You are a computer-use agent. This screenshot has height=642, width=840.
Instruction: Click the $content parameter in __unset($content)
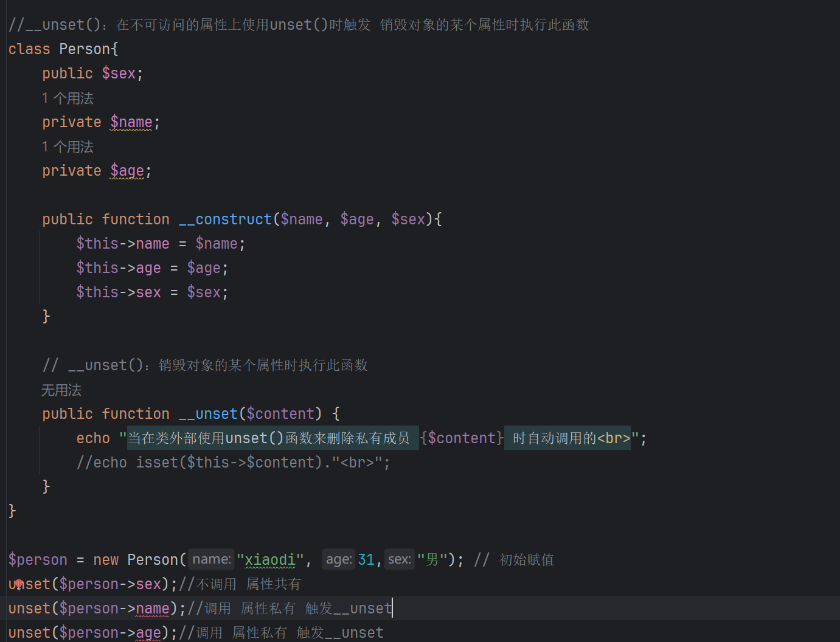[x=280, y=414]
